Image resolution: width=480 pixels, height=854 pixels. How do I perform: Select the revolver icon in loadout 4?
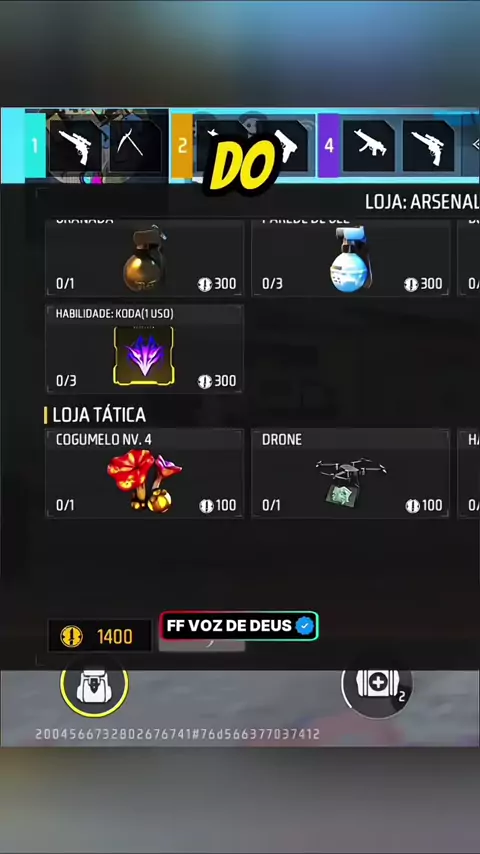[x=429, y=146]
